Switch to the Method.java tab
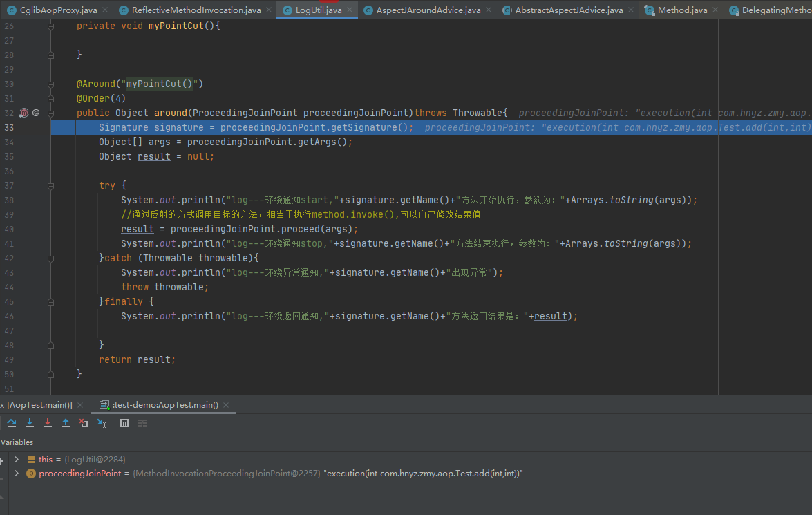This screenshot has width=812, height=515. point(683,10)
